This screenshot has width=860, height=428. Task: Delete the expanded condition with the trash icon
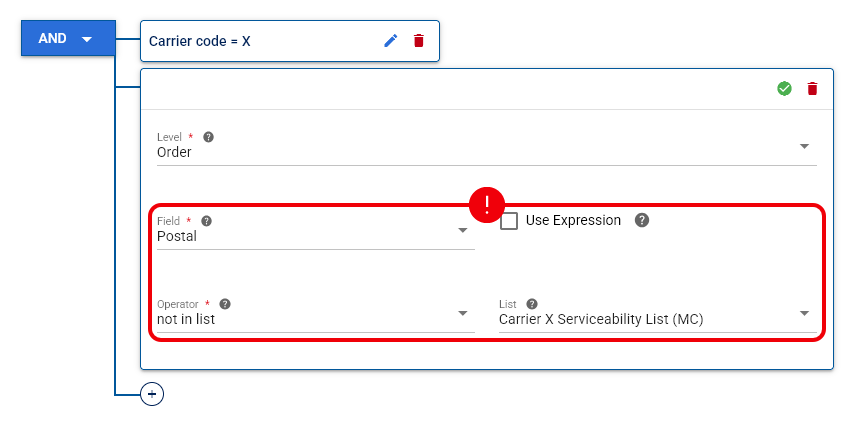pos(812,88)
